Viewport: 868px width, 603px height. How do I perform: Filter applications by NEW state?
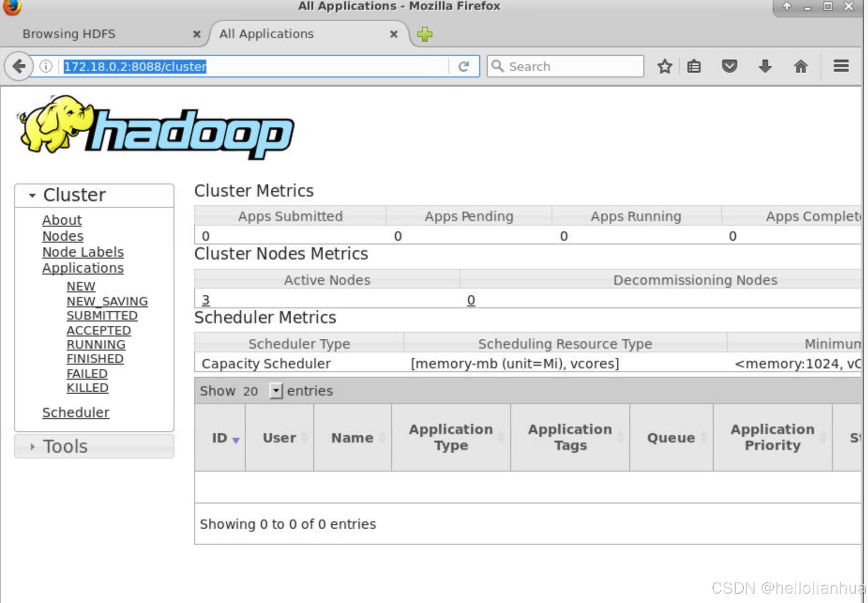pos(81,286)
